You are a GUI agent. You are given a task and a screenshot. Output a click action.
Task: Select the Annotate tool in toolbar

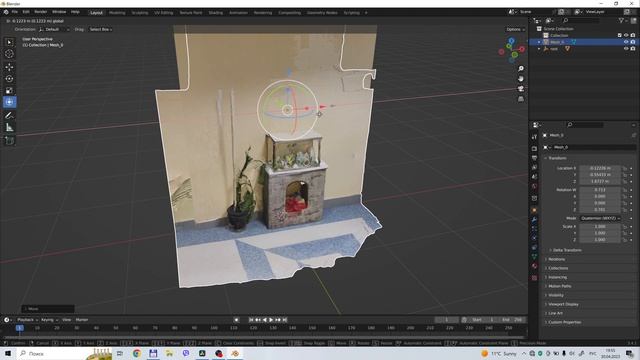[9, 116]
